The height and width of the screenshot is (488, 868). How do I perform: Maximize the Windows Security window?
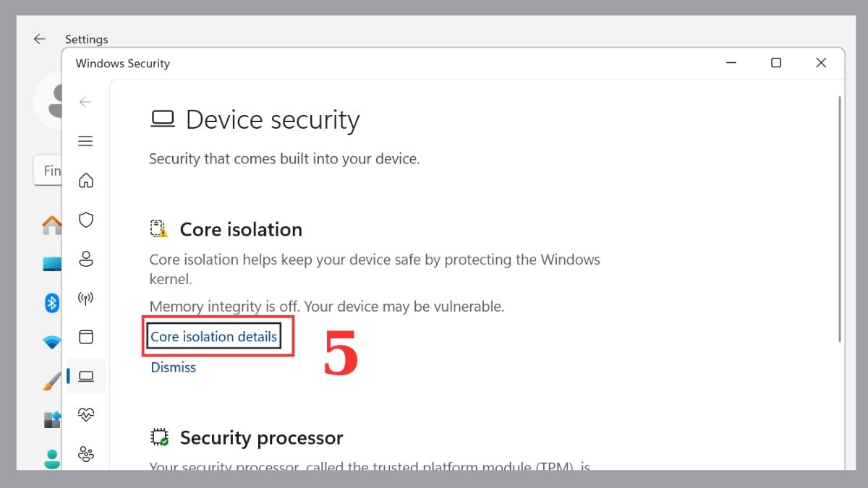(x=776, y=63)
